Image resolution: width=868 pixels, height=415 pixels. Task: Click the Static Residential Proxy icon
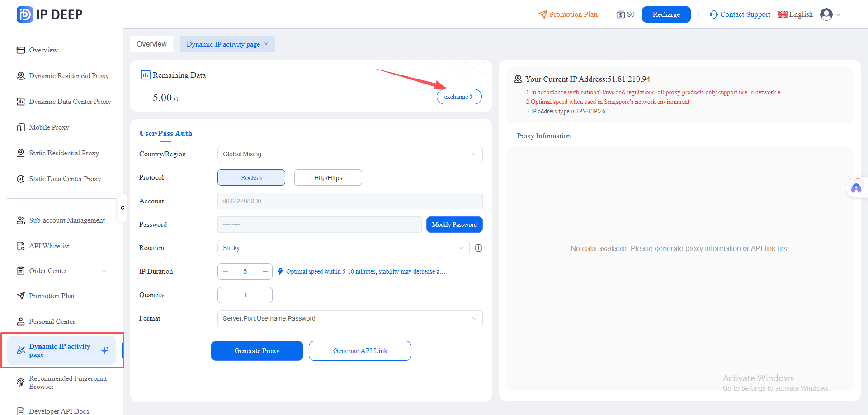[x=21, y=153]
